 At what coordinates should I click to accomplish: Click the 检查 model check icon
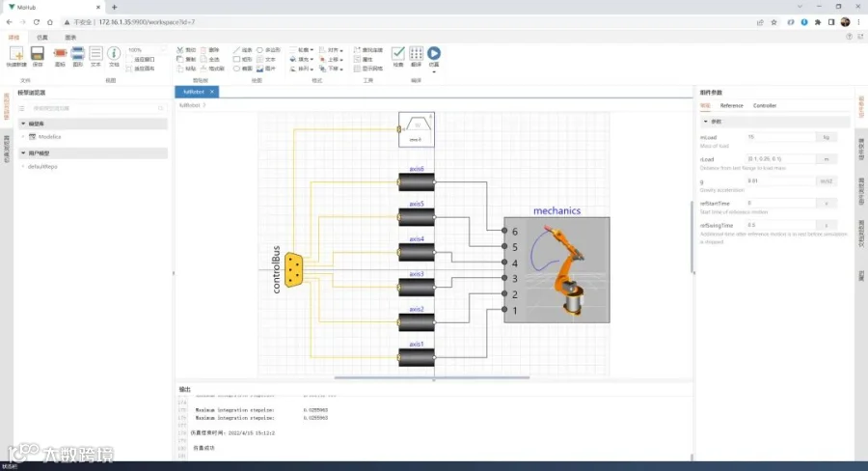coord(398,56)
